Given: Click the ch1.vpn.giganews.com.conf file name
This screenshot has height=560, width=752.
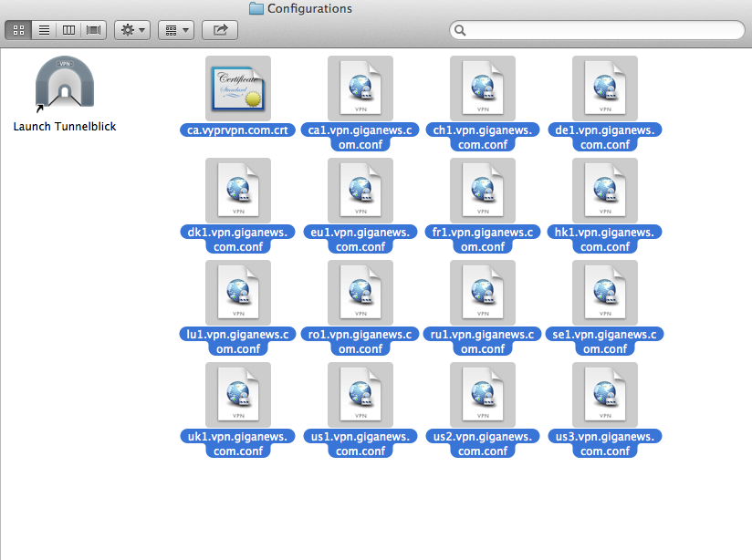Looking at the screenshot, I should (483, 137).
